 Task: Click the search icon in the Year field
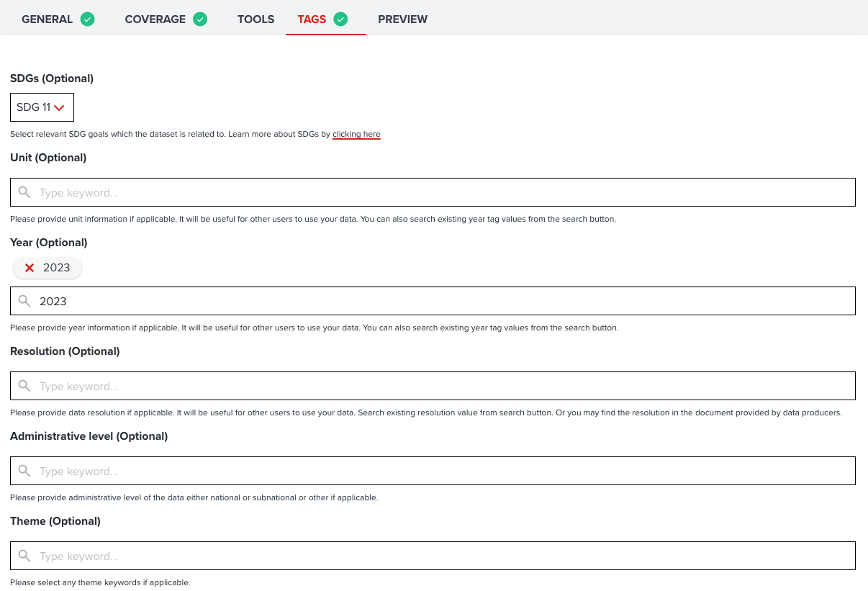[x=24, y=301]
